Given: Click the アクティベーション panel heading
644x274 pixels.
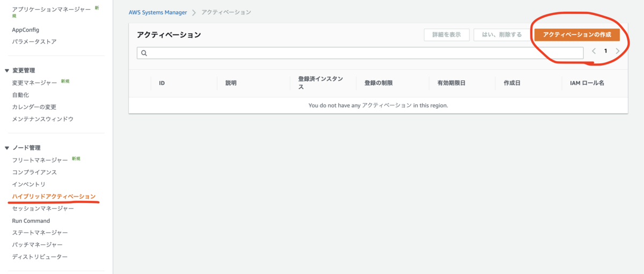Looking at the screenshot, I should pos(169,35).
